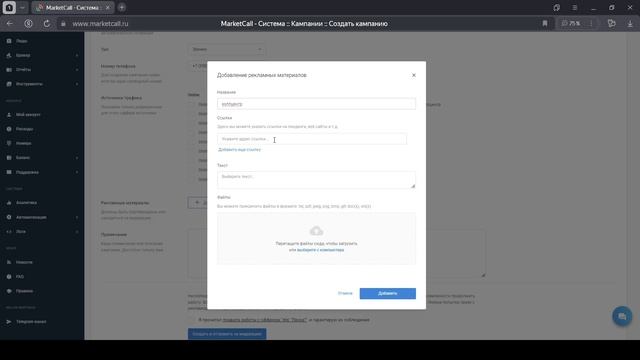Click the padlock site security icon
640x360 pixels.
click(x=63, y=24)
